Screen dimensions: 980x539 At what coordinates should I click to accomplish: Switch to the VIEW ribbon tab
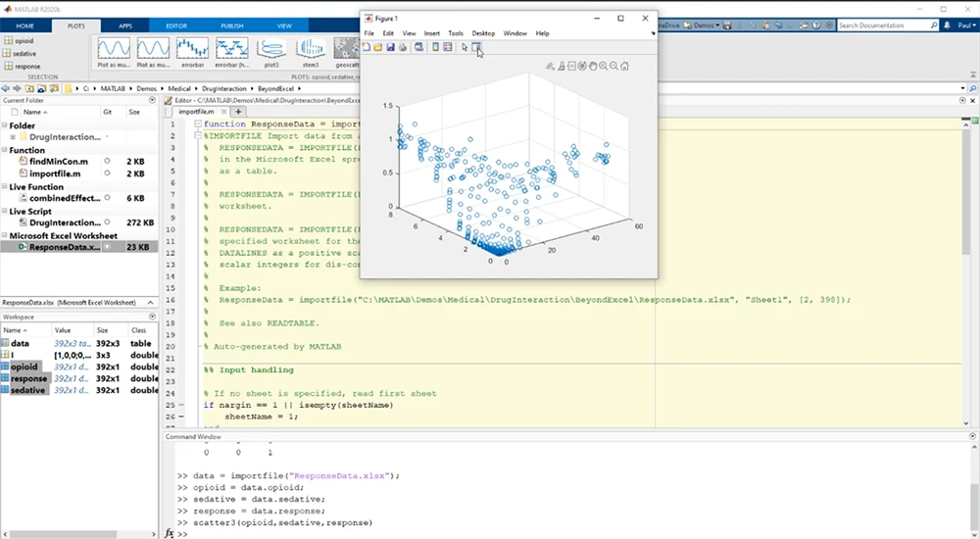[284, 25]
